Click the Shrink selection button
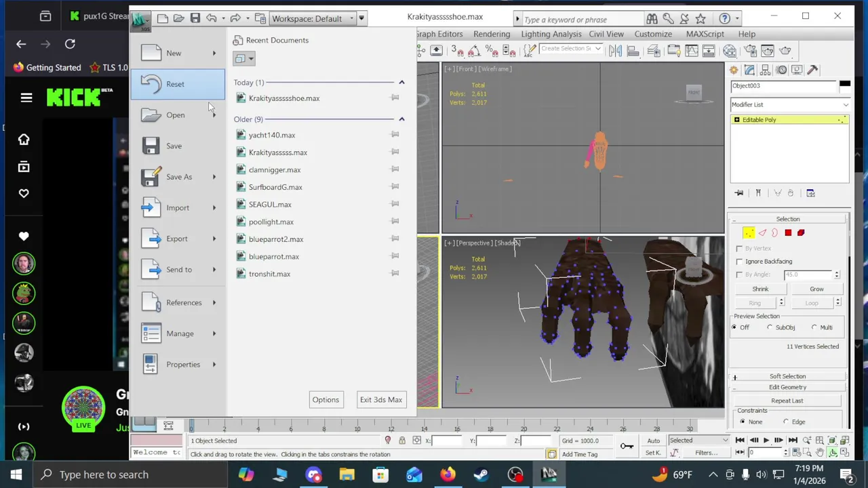Image resolution: width=868 pixels, height=488 pixels. [x=760, y=289]
